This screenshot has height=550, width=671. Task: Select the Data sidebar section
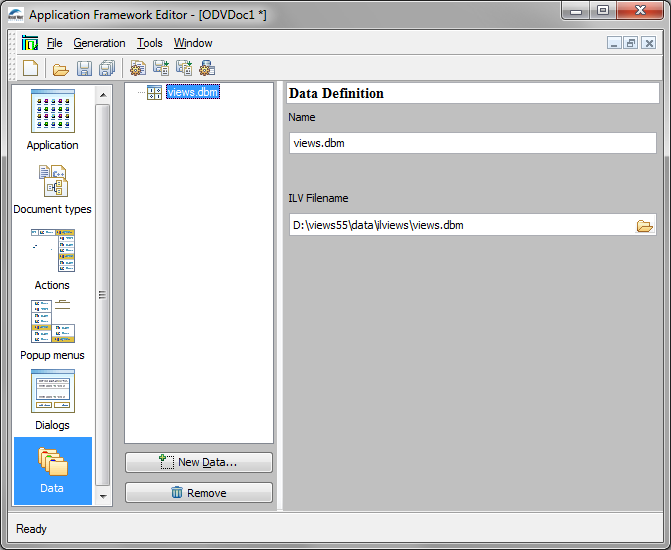click(52, 470)
